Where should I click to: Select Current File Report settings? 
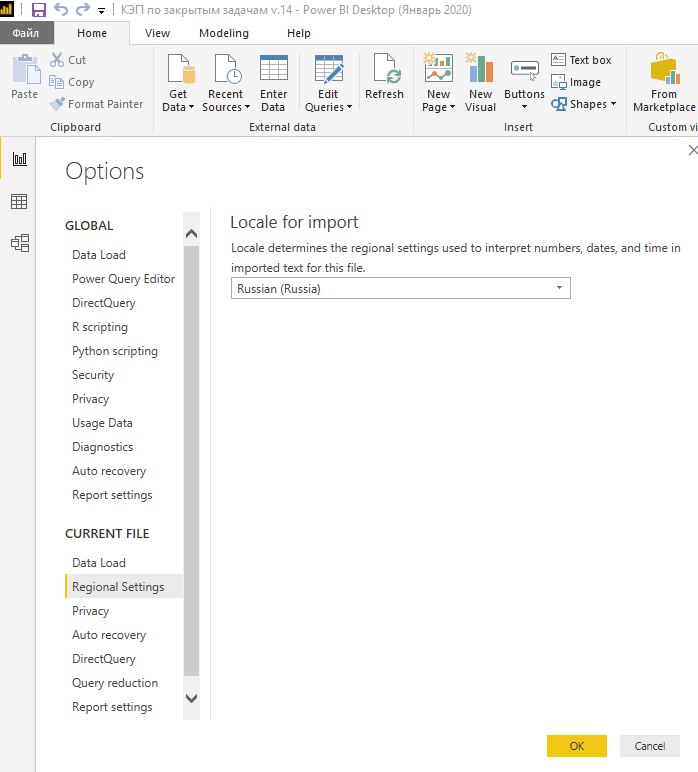pyautogui.click(x=112, y=707)
